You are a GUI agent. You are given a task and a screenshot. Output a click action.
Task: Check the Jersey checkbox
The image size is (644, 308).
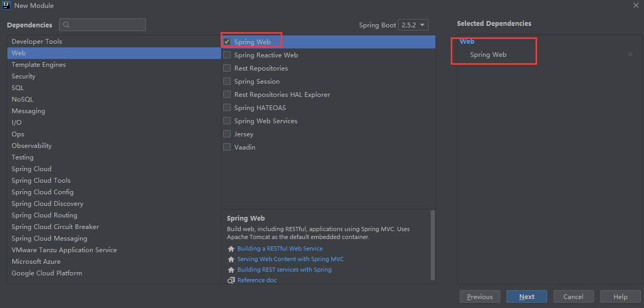pyautogui.click(x=227, y=134)
